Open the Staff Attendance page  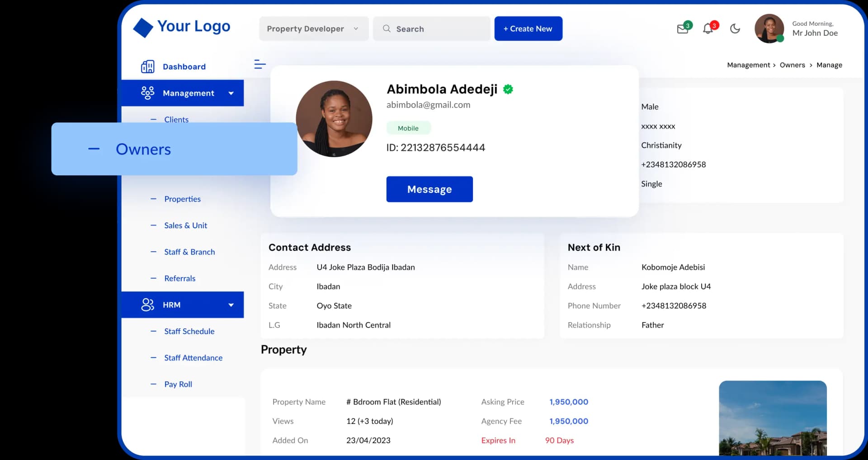pyautogui.click(x=193, y=357)
